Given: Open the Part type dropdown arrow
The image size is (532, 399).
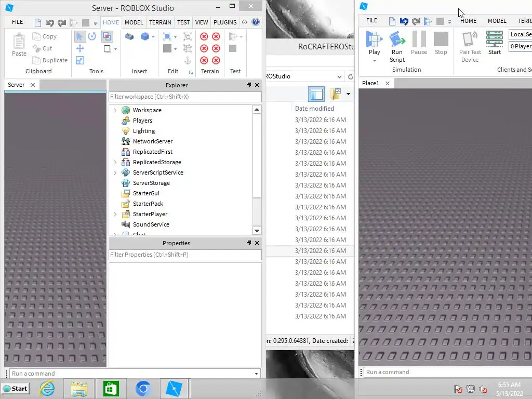Looking at the screenshot, I should click(x=153, y=37).
